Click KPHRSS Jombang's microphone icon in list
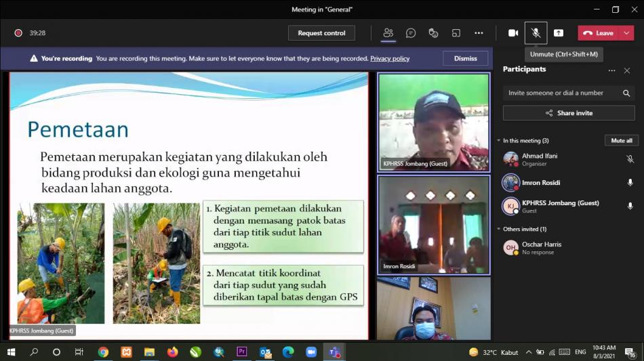The height and width of the screenshot is (361, 644). click(630, 206)
